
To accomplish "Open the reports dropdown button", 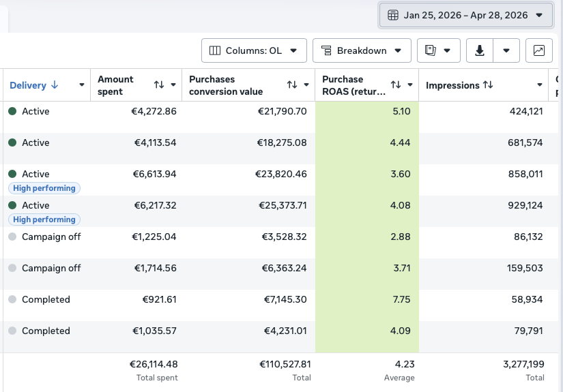I will coord(438,50).
